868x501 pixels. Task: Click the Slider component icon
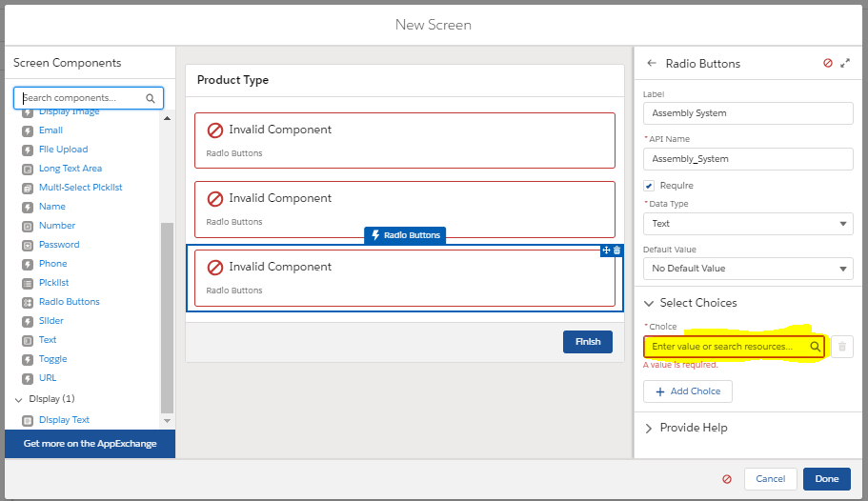[28, 321]
